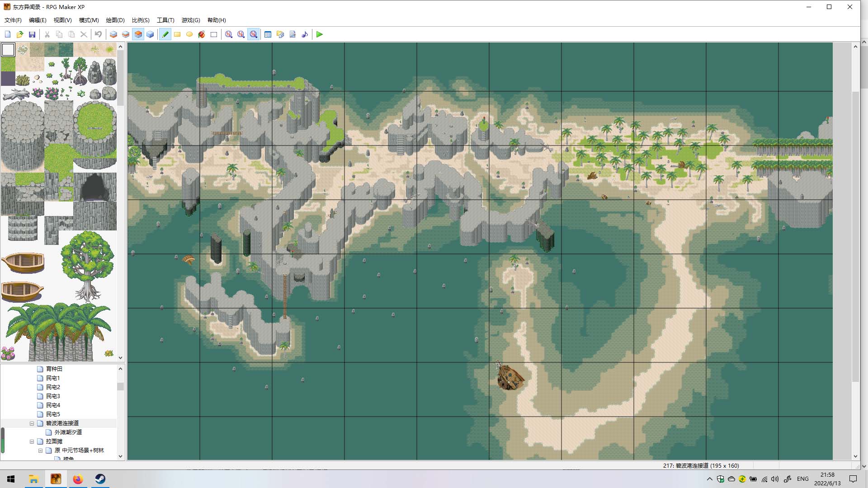Click the map canvas vertical scrollbar down arrow

(855, 456)
